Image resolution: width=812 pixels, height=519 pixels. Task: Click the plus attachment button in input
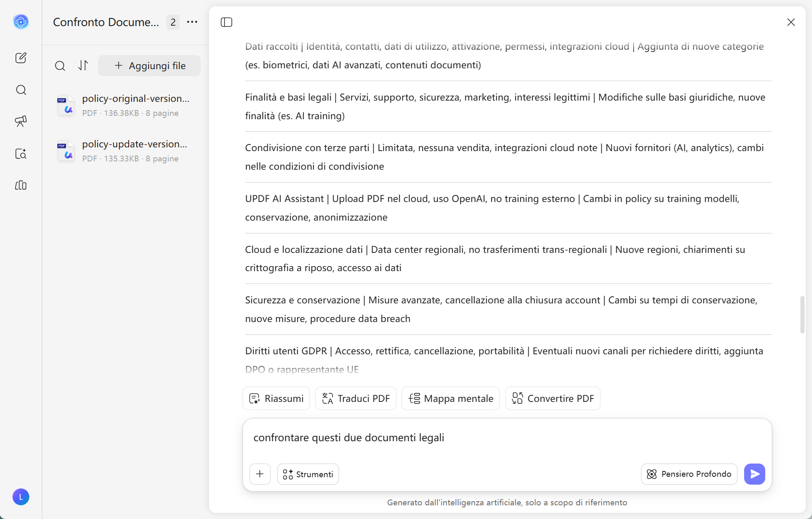pos(260,474)
